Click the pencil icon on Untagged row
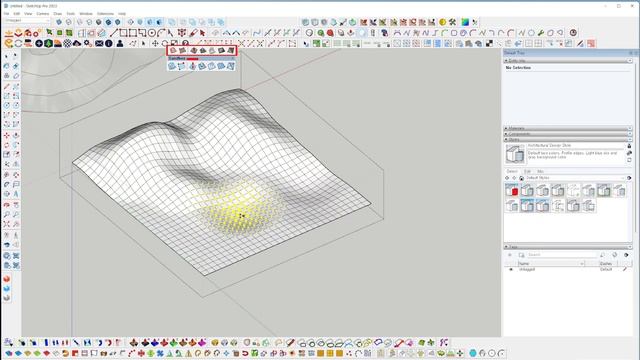Image resolution: width=640 pixels, height=360 pixels. pyautogui.click(x=624, y=269)
